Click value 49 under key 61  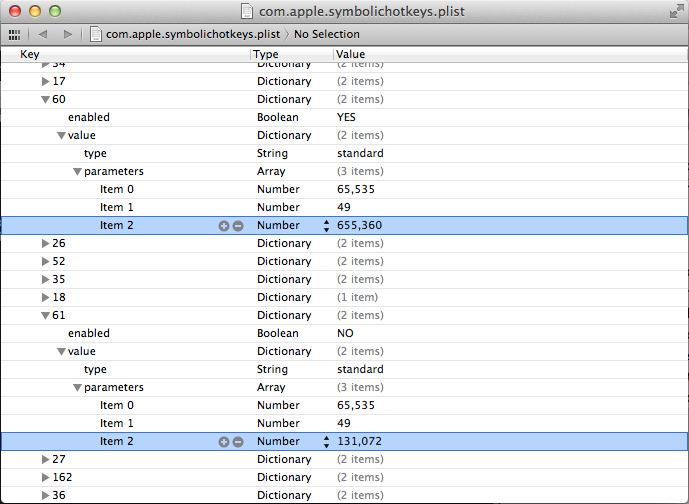pyautogui.click(x=344, y=424)
